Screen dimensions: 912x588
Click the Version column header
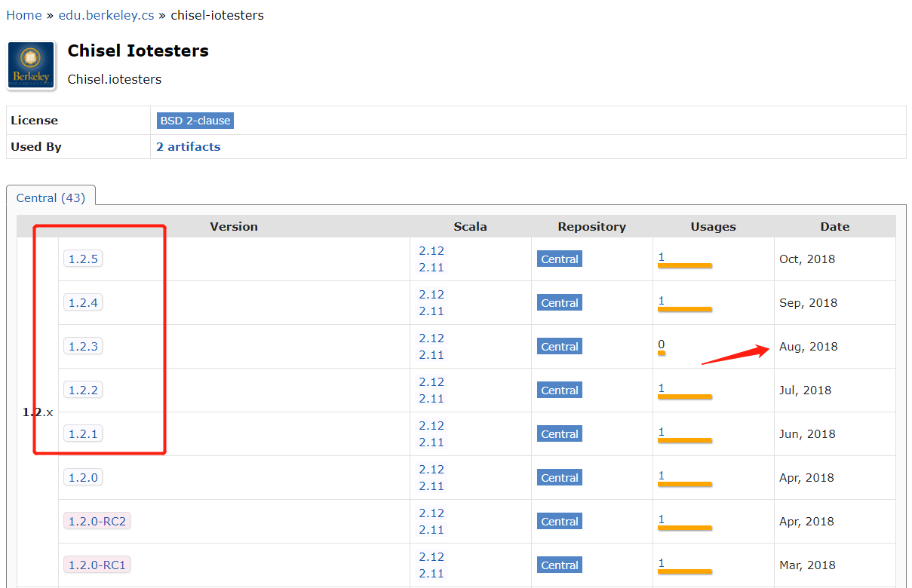pyautogui.click(x=234, y=227)
